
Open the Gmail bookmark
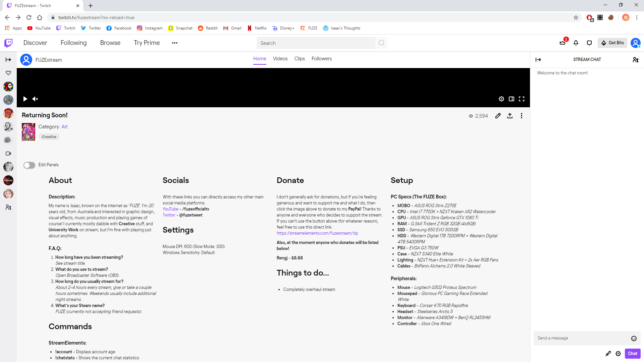coord(232,28)
